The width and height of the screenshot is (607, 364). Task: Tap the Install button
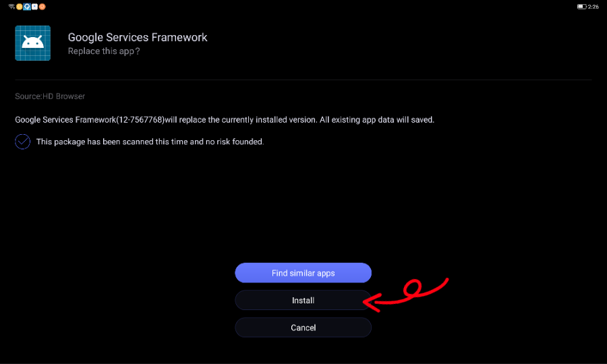point(303,300)
